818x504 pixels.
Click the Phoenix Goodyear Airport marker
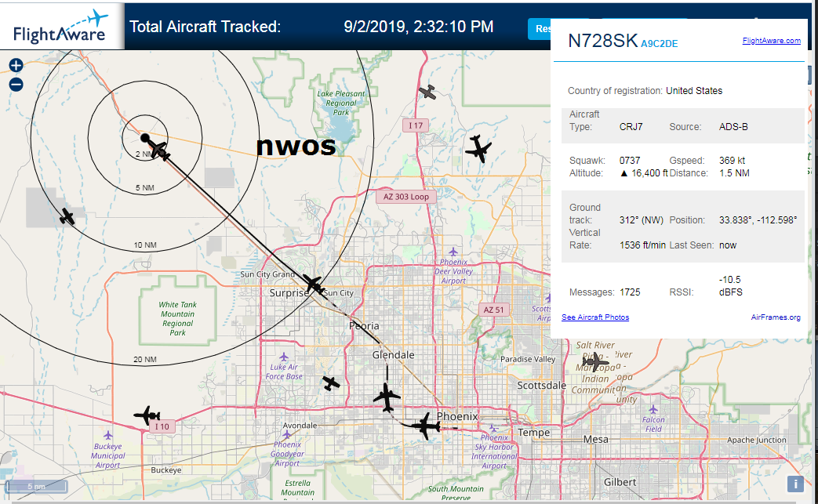click(x=286, y=434)
